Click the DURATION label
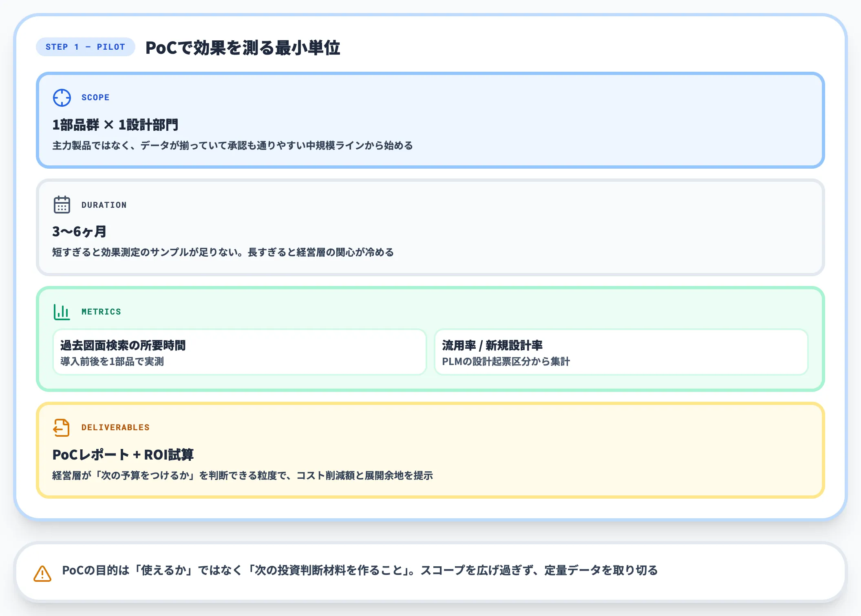This screenshot has height=616, width=861. click(104, 205)
